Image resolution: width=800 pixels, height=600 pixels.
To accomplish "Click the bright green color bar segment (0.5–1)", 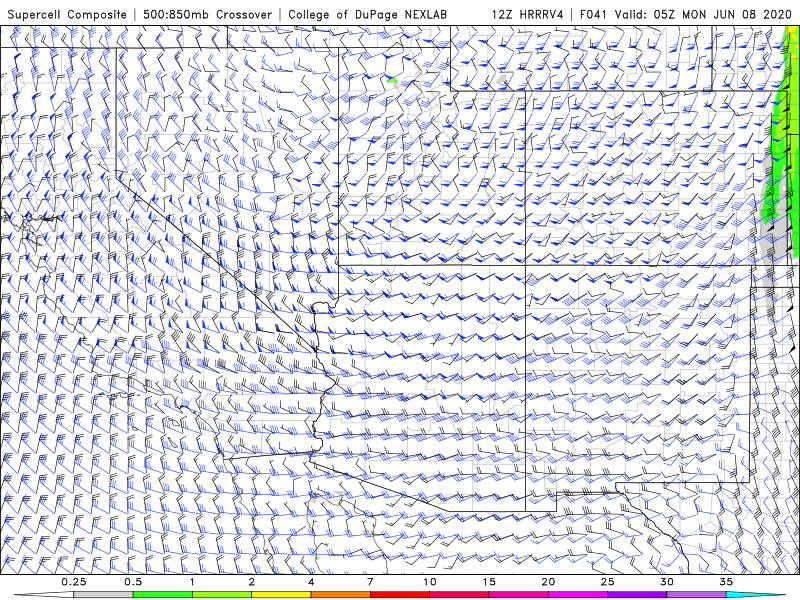I will [163, 595].
